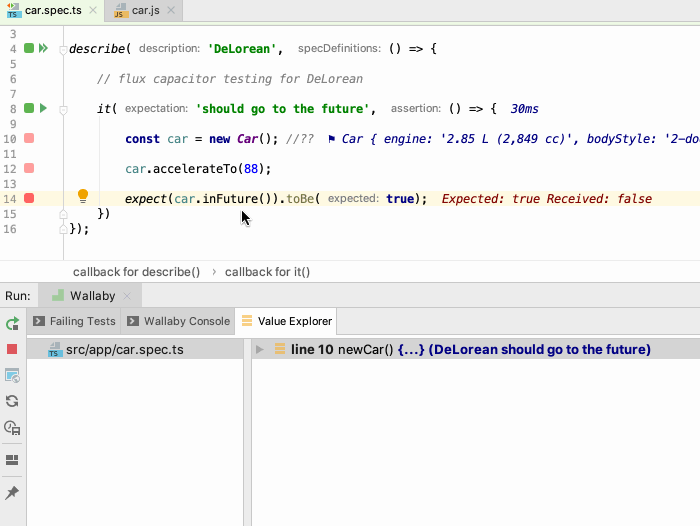Click red error indicator on line 14

(x=29, y=198)
